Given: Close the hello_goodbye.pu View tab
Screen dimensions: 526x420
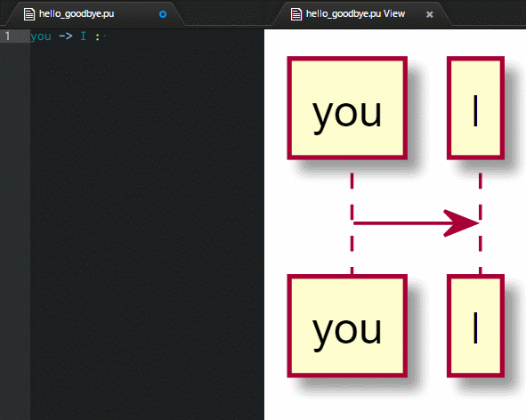Looking at the screenshot, I should (429, 14).
